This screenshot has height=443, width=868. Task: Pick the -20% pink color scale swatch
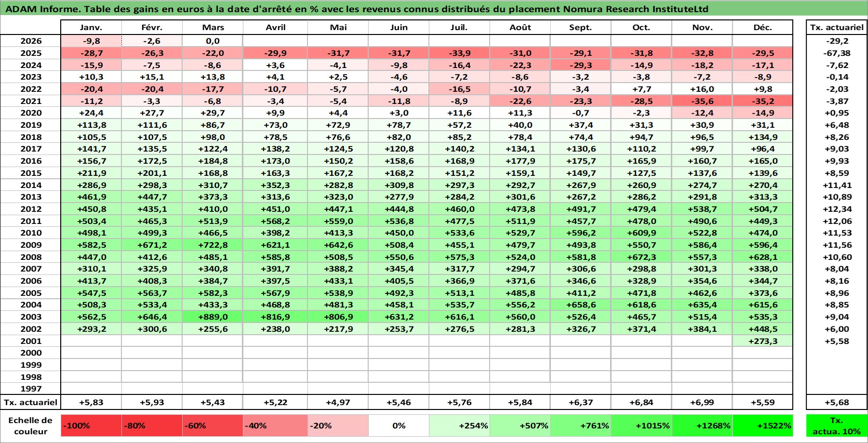tap(338, 426)
